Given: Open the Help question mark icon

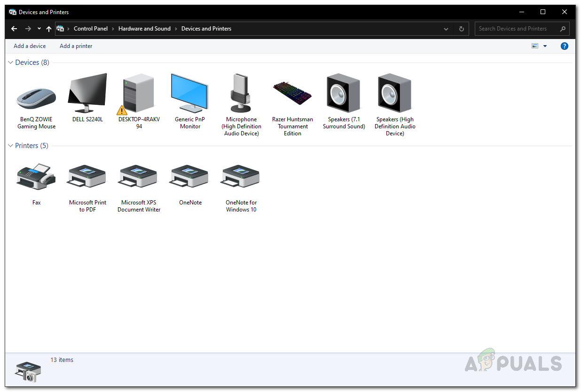Looking at the screenshot, I should click(x=565, y=46).
